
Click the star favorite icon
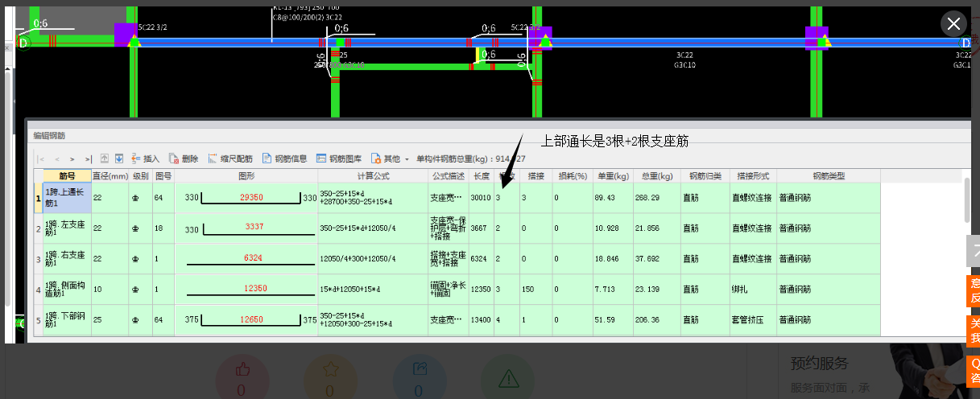pyautogui.click(x=329, y=371)
